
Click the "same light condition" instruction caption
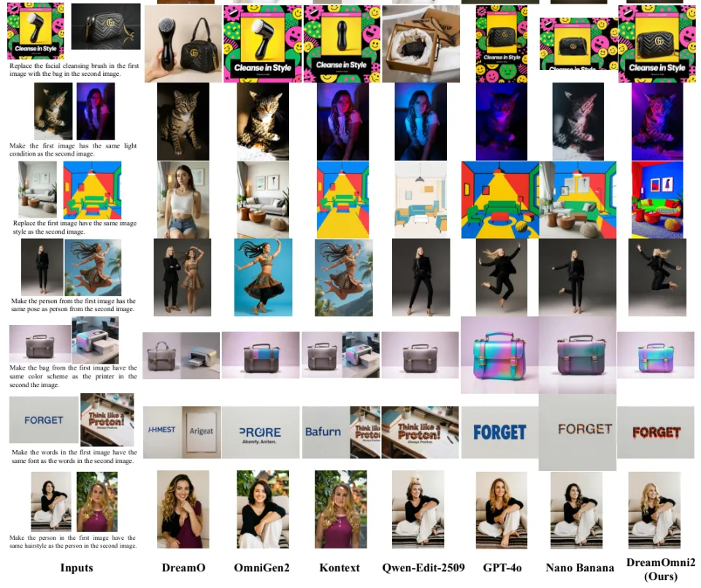tap(73, 150)
